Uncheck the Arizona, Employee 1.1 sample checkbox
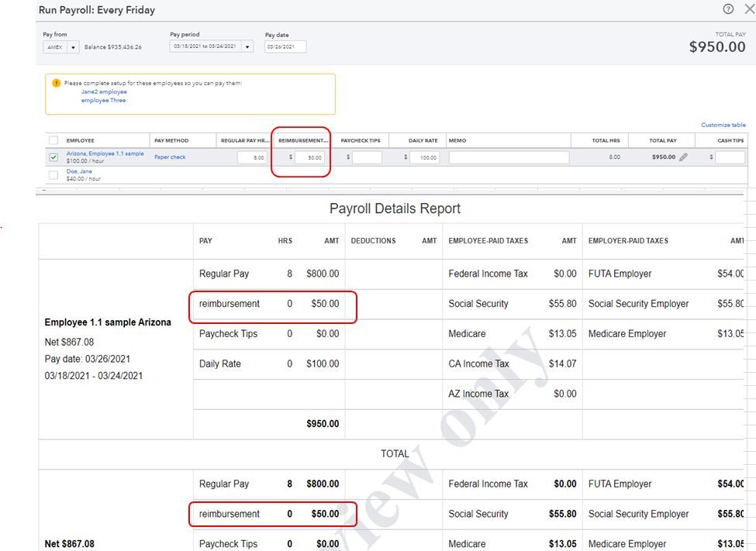 [54, 157]
